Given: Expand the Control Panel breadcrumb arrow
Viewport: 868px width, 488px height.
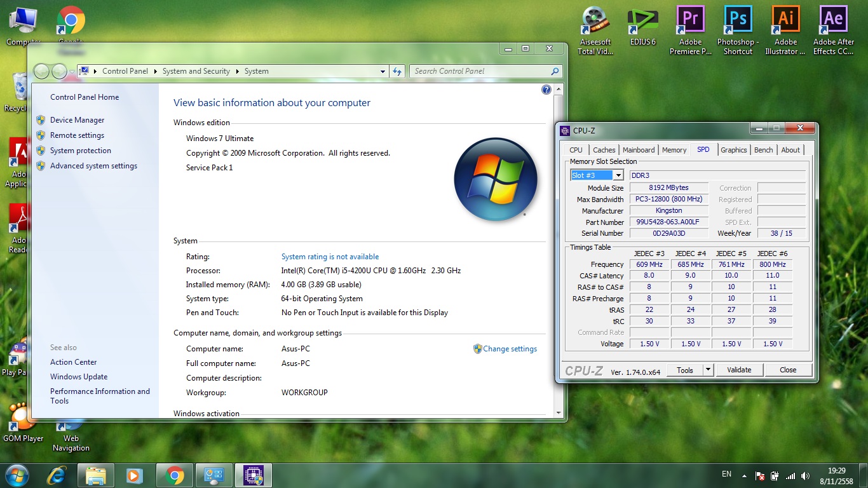Looking at the screenshot, I should pos(155,71).
